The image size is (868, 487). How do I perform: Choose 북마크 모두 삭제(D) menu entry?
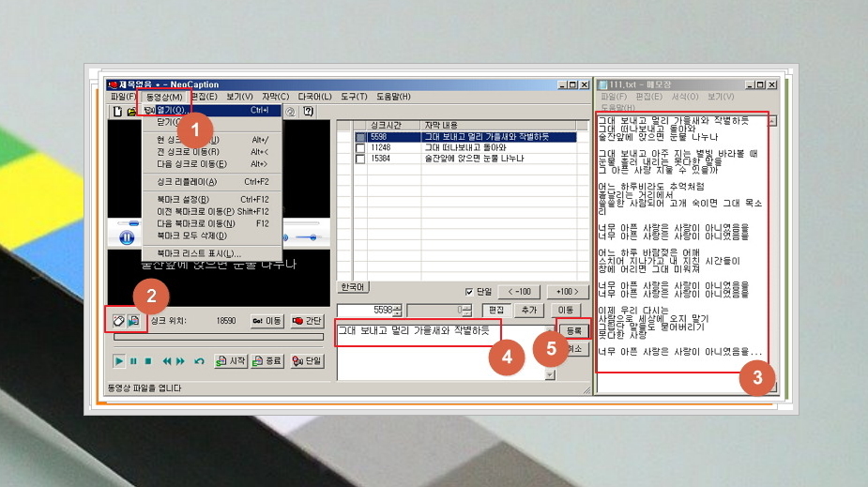click(212, 236)
